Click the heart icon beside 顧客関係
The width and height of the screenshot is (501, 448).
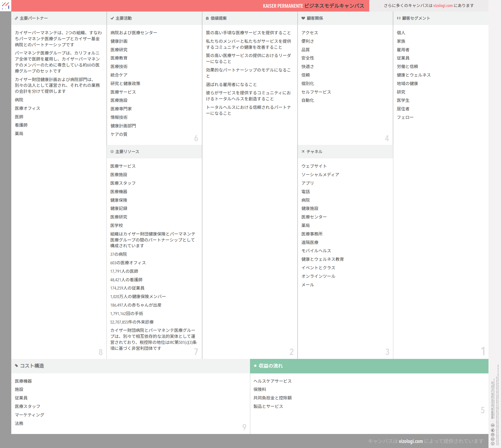pyautogui.click(x=303, y=18)
